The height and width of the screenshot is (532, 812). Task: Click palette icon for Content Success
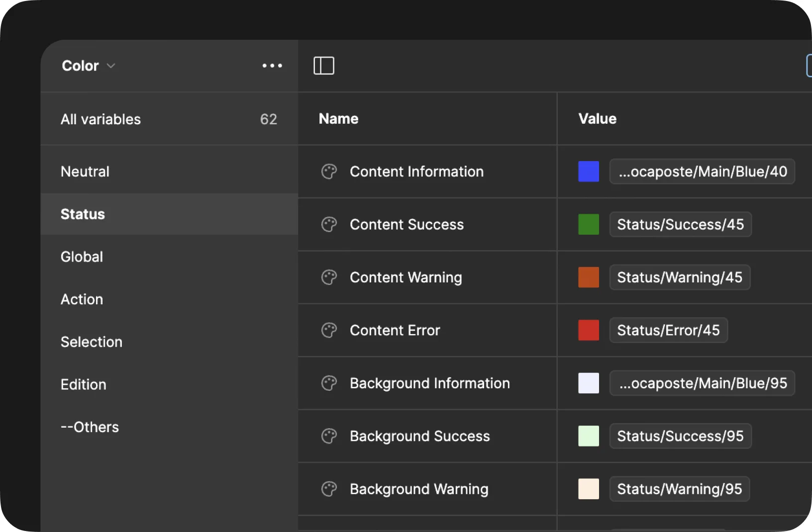point(329,224)
